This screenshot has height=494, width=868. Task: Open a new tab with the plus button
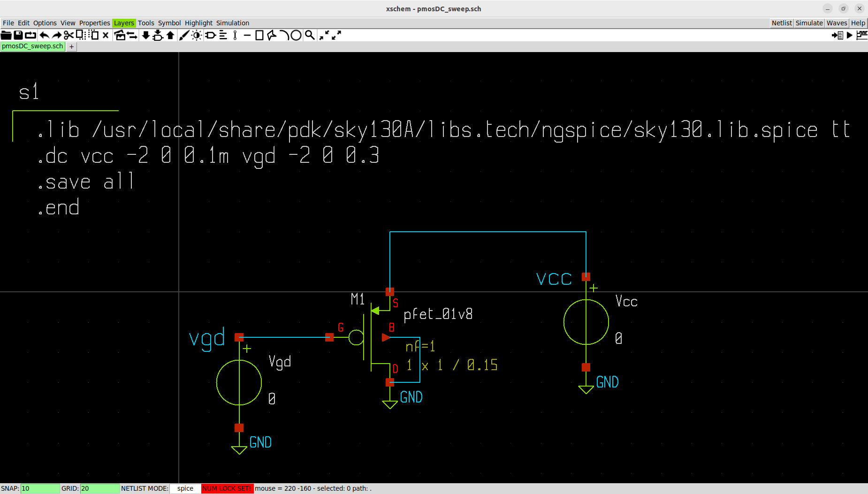71,46
